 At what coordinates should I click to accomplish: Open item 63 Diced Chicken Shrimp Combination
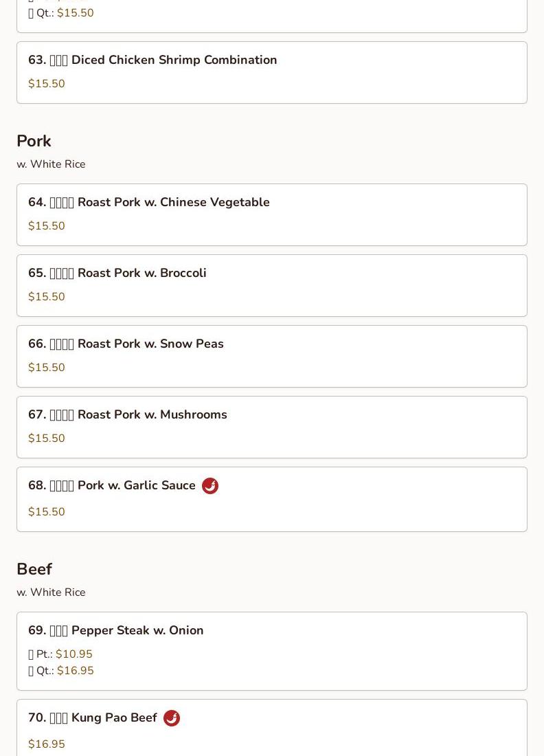coord(272,72)
